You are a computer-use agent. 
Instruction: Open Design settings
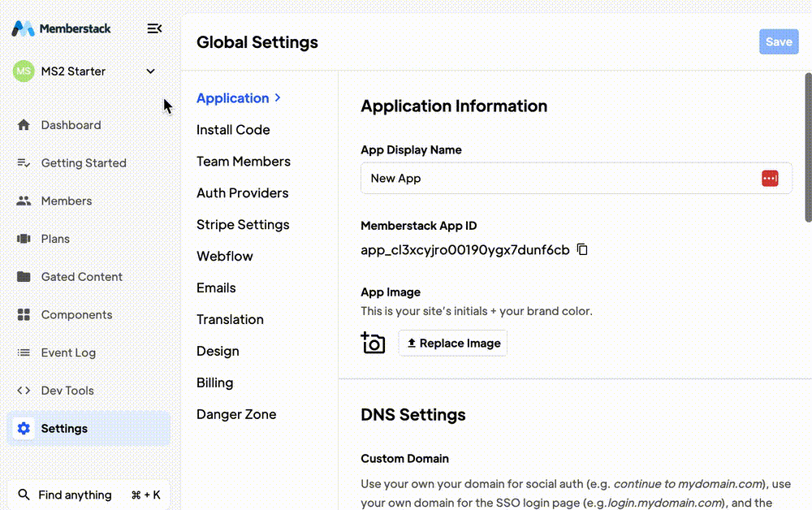point(218,351)
